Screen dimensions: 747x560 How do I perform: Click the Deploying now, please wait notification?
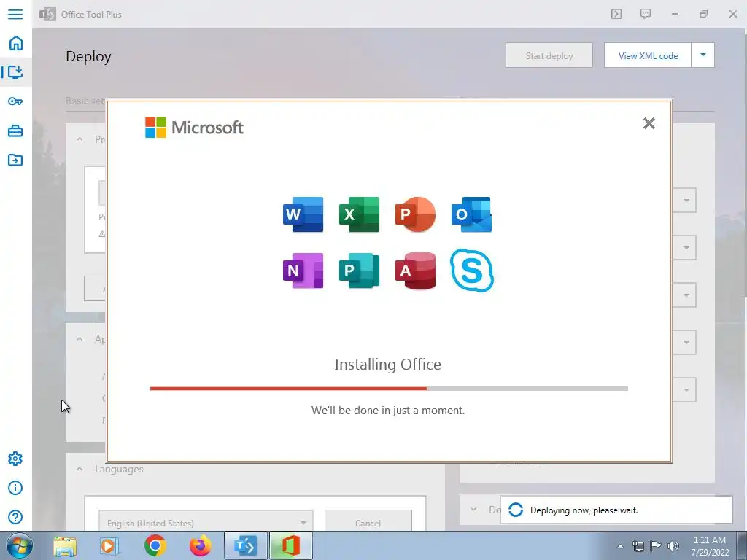[616, 510]
